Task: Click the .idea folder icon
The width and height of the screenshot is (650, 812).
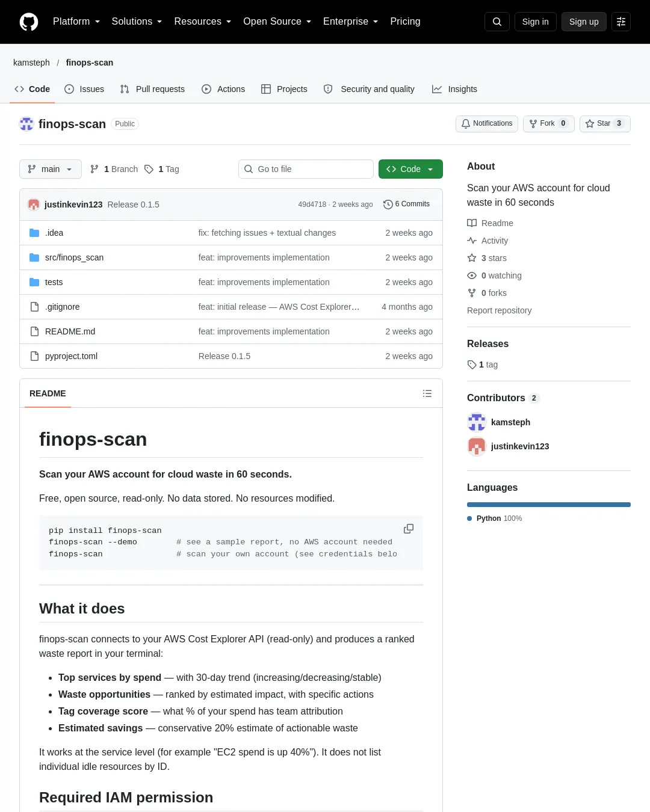Action: (34, 233)
